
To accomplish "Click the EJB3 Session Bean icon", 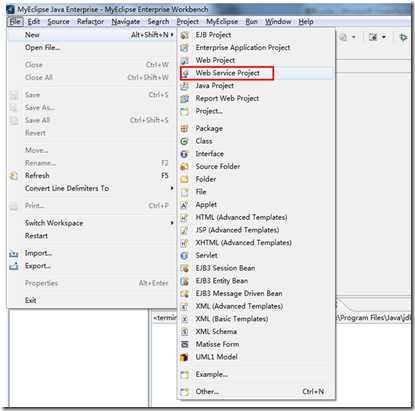I will [184, 268].
